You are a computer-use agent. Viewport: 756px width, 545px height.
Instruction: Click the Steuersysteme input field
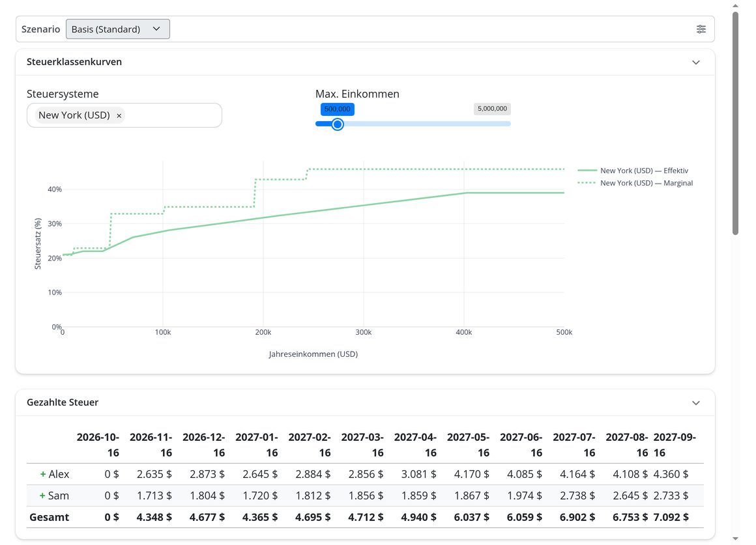(124, 115)
